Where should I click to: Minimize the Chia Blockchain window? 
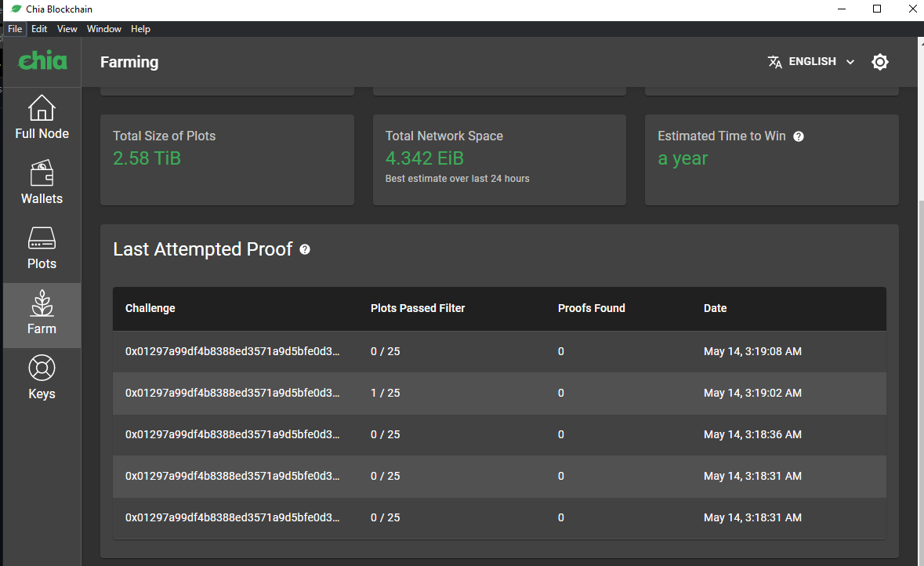pyautogui.click(x=842, y=9)
